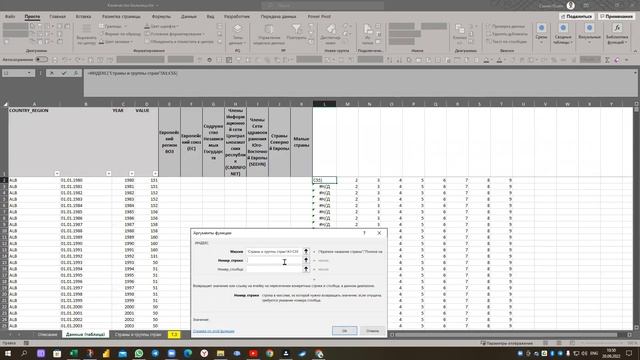
Task: Click into the Номер_строки argument field
Action: pyautogui.click(x=274, y=260)
